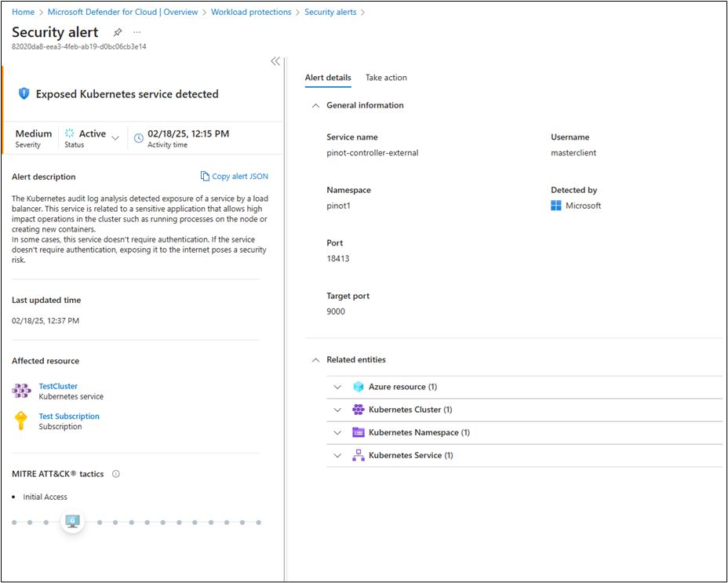The image size is (728, 583).
Task: Click the Active status spinner icon
Action: click(x=70, y=133)
